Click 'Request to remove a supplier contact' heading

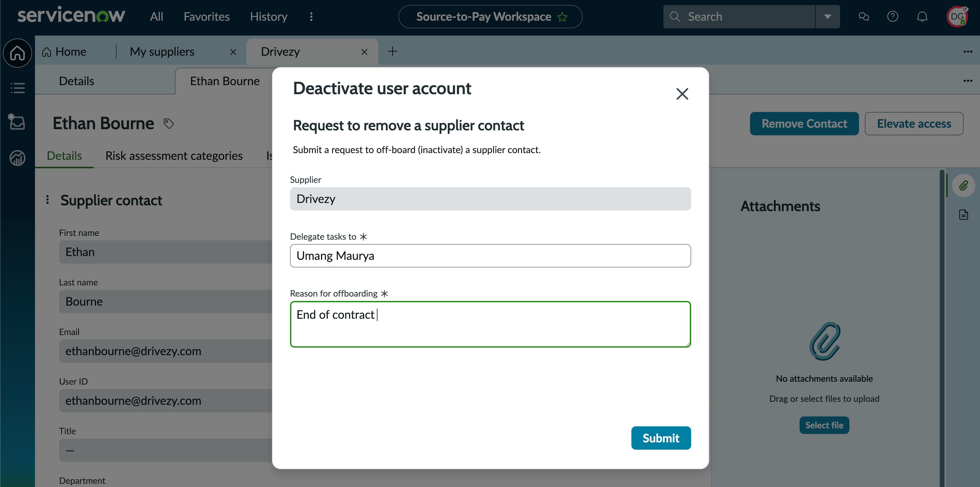point(408,126)
